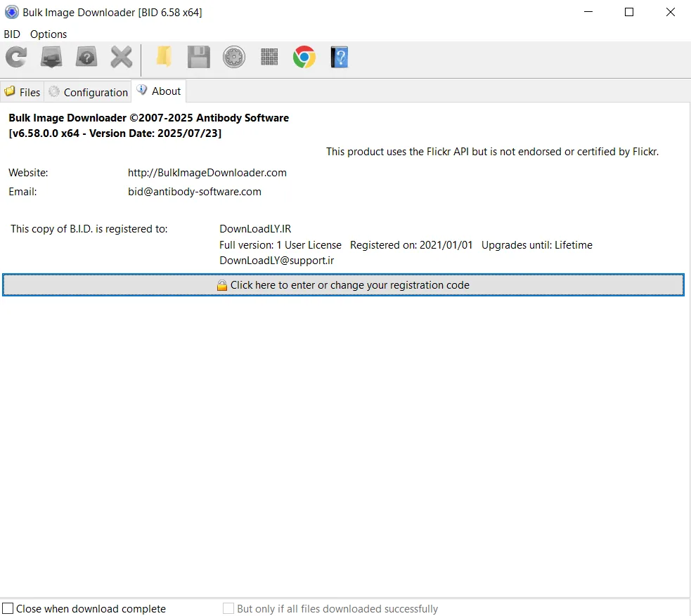Switch to the Files tab
Image resolution: width=691 pixels, height=616 pixels.
(x=22, y=92)
